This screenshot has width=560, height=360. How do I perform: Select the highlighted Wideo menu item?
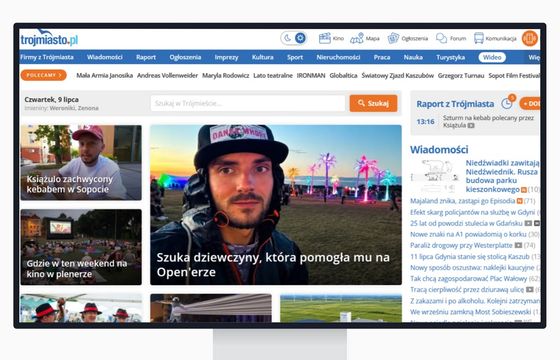492,57
